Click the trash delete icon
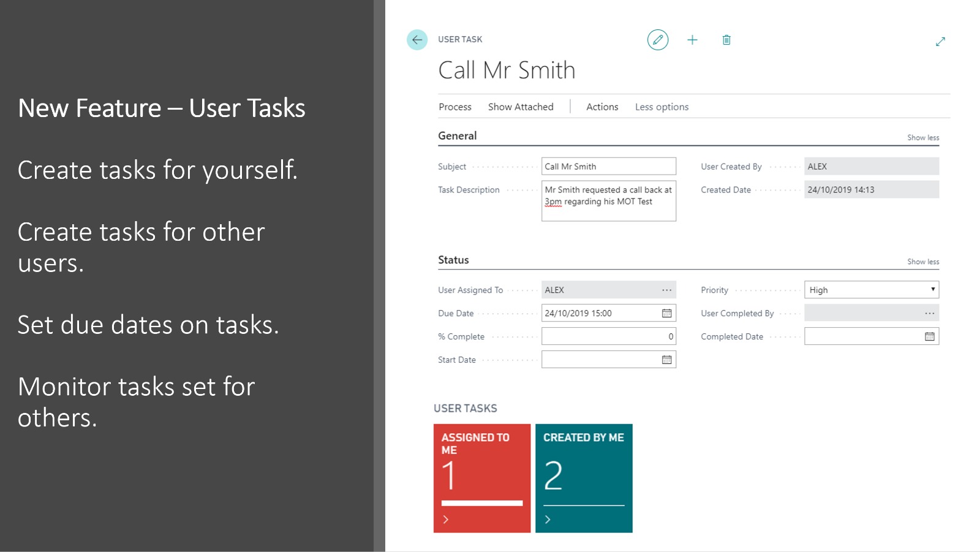980x552 pixels. click(726, 40)
